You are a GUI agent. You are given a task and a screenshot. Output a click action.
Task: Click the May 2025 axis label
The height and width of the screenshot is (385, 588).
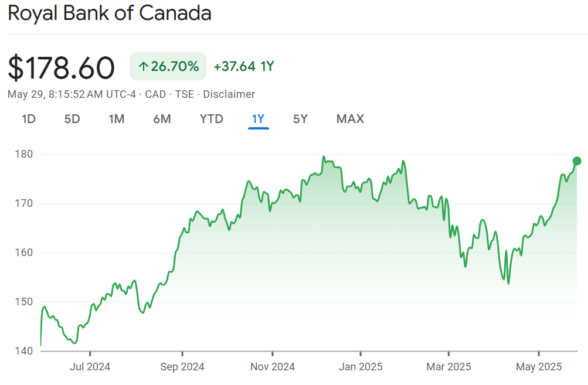tap(539, 367)
